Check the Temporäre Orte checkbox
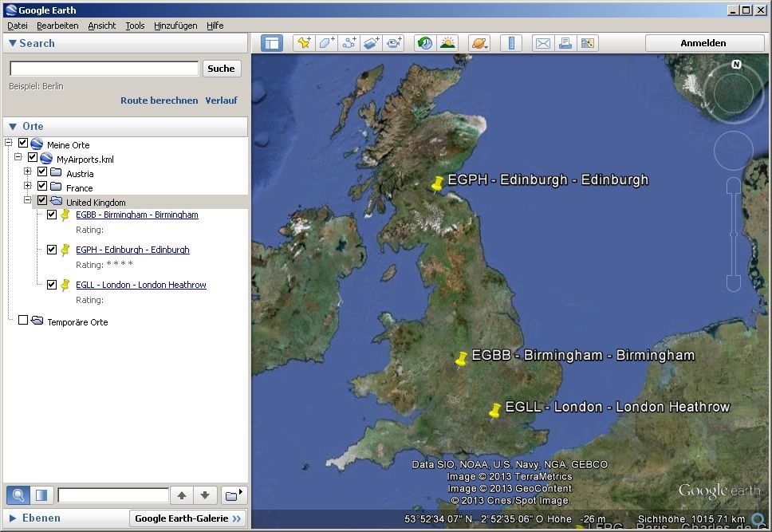Screen dimensions: 772x532 (23, 320)
